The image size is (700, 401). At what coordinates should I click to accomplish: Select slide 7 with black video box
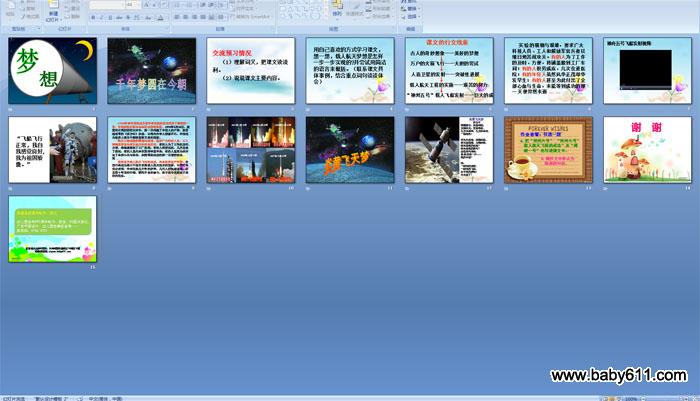click(647, 71)
